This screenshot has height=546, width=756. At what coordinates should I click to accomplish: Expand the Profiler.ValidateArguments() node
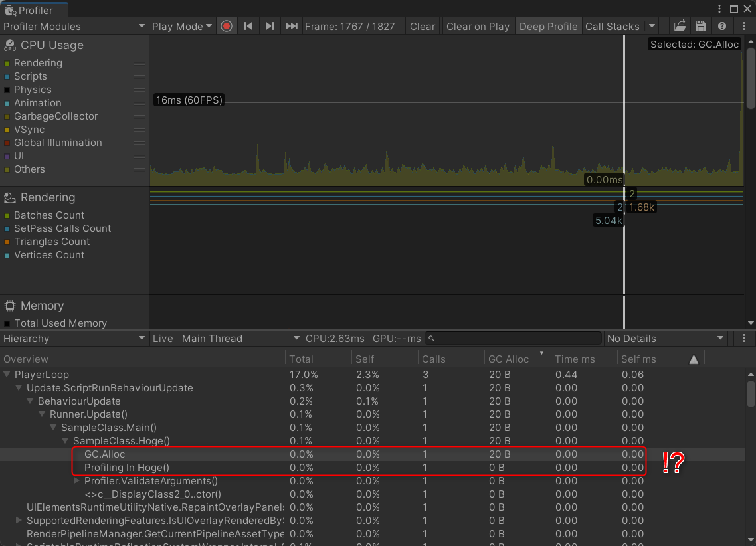[x=76, y=480]
